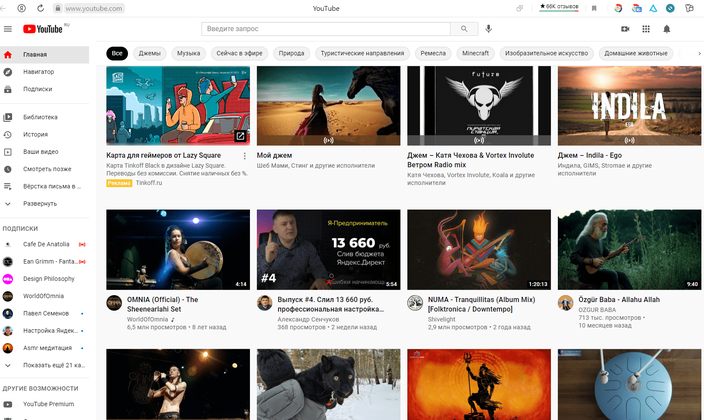704x420 pixels.
Task: Select the Туристические направления chip
Action: click(362, 53)
